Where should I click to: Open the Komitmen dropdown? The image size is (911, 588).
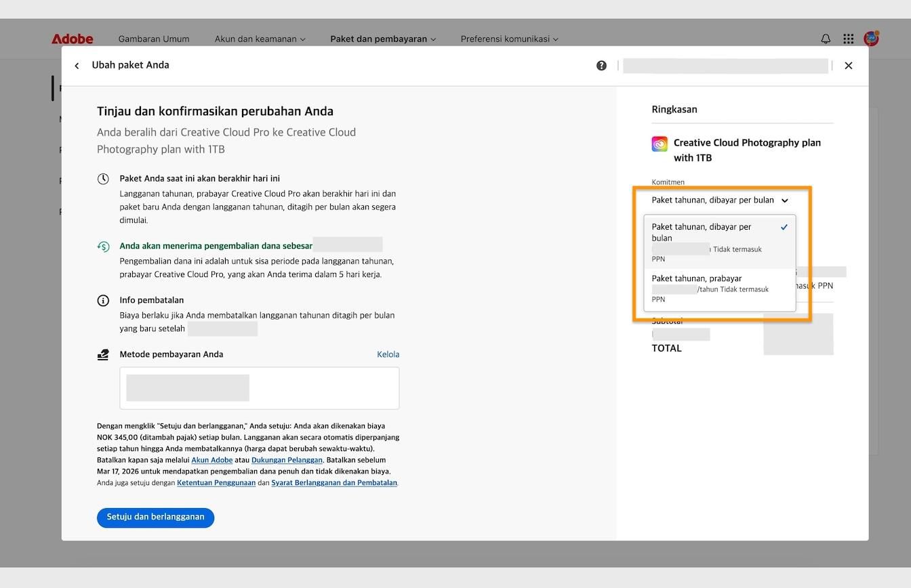[720, 201]
